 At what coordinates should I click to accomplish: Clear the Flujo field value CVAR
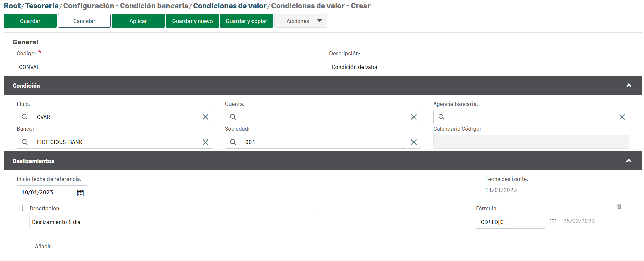click(x=205, y=117)
